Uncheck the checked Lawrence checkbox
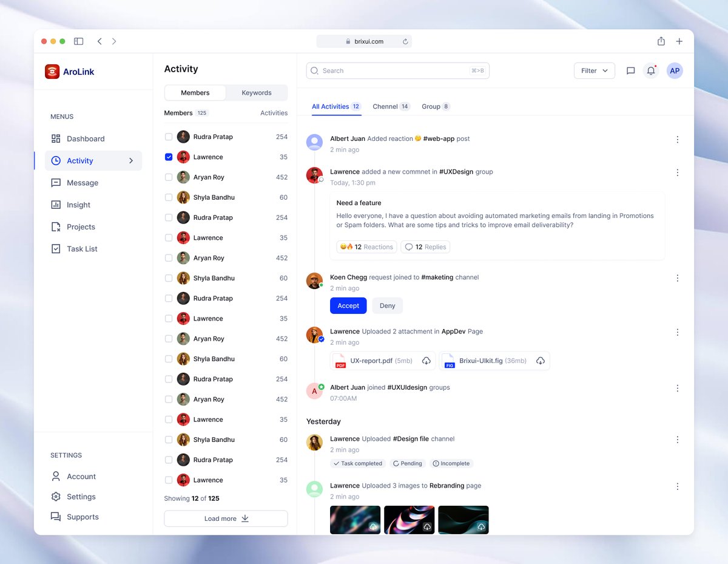The width and height of the screenshot is (728, 564). 169,157
